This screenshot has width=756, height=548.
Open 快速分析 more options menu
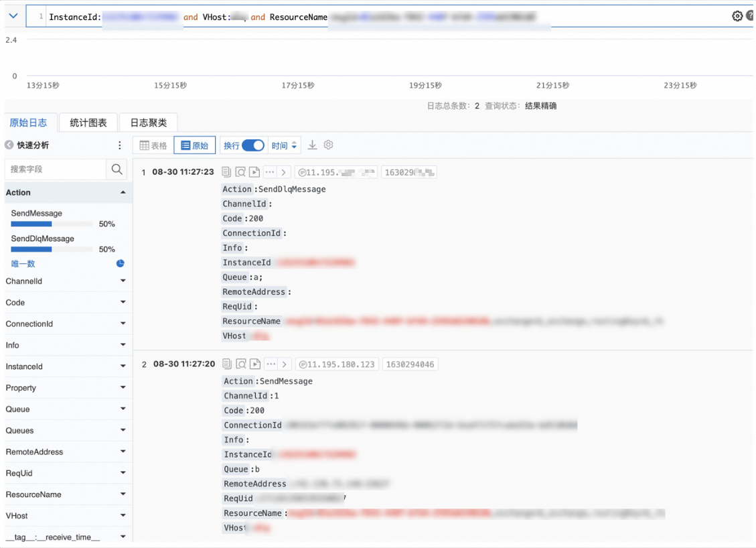point(120,145)
